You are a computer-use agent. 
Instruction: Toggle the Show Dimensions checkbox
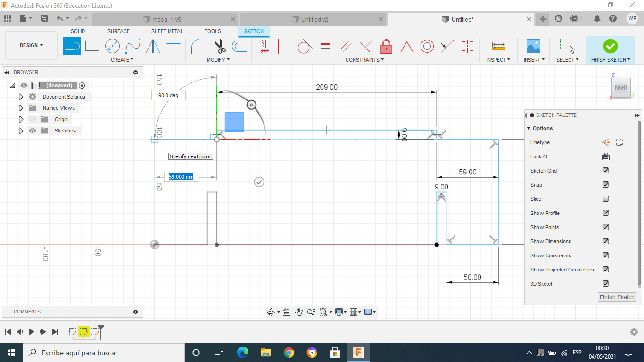click(606, 241)
